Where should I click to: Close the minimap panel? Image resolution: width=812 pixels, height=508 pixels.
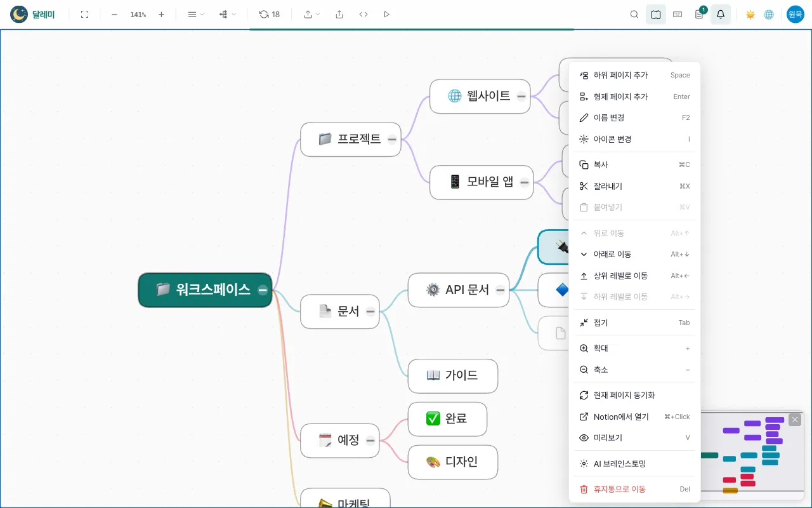(795, 420)
